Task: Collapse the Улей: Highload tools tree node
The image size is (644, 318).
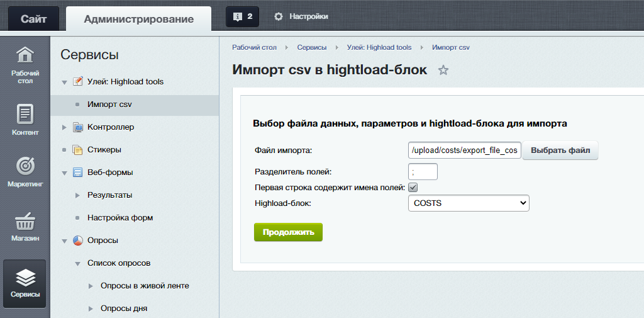Action: click(x=64, y=82)
